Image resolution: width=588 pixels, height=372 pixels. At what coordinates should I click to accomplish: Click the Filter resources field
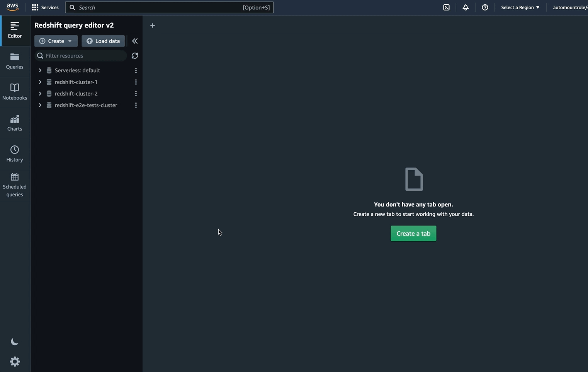tap(81, 56)
